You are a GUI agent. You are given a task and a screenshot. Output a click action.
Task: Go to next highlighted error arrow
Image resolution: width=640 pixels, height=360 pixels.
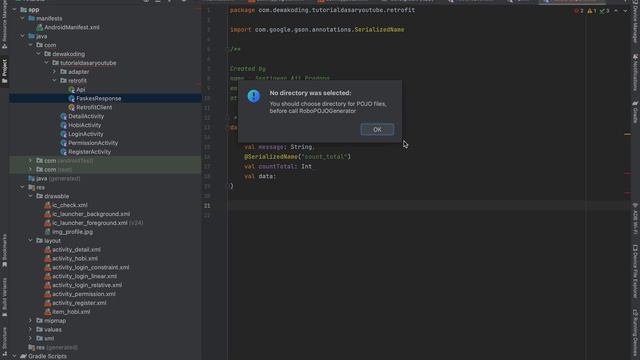[625, 11]
